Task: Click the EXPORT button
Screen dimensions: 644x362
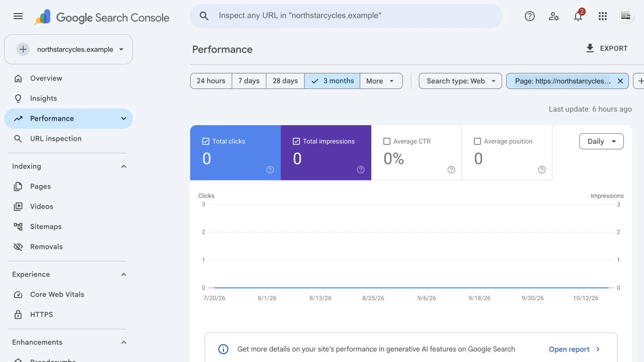Action: tap(607, 48)
